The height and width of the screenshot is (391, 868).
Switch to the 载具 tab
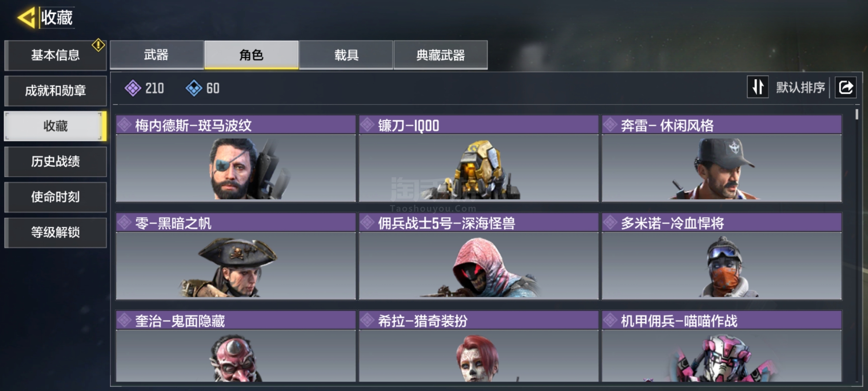tap(346, 55)
